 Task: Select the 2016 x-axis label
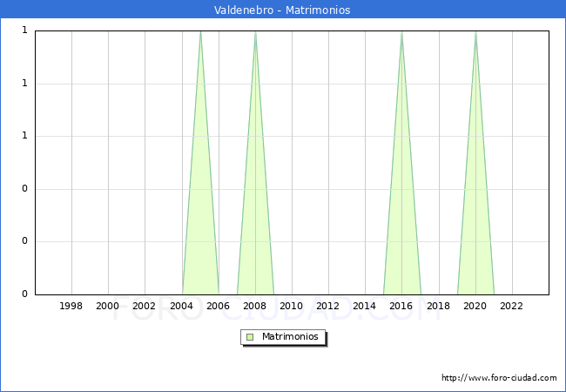[x=401, y=306]
